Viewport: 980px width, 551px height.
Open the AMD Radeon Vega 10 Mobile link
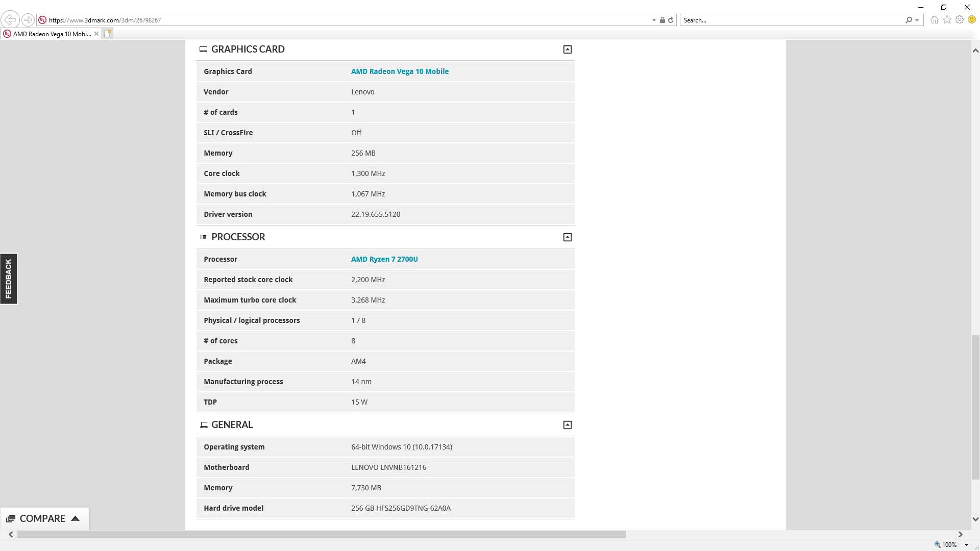pos(400,71)
